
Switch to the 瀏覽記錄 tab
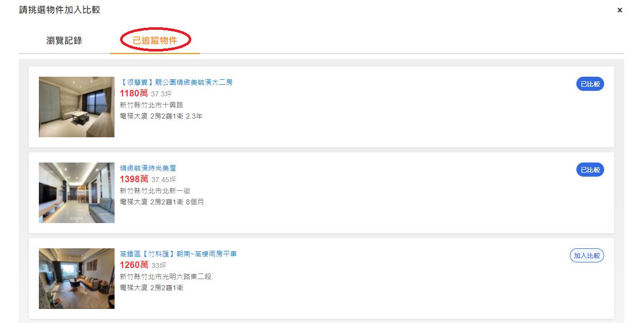pyautogui.click(x=64, y=41)
